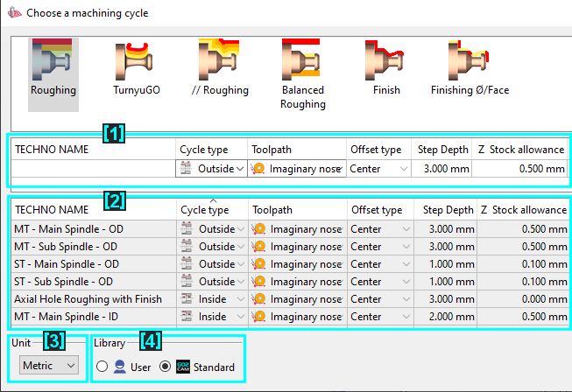Click the Step Depth filter field
Screen dimensions: 572x392
[x=441, y=169]
